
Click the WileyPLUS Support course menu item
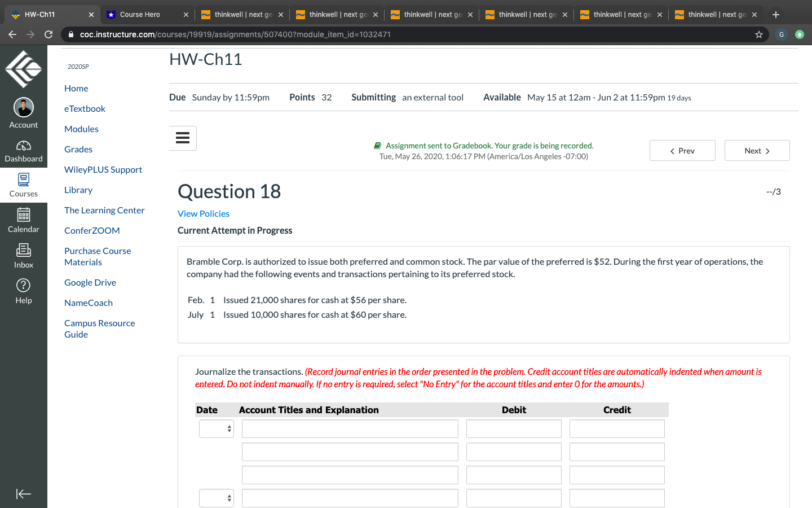(x=103, y=169)
